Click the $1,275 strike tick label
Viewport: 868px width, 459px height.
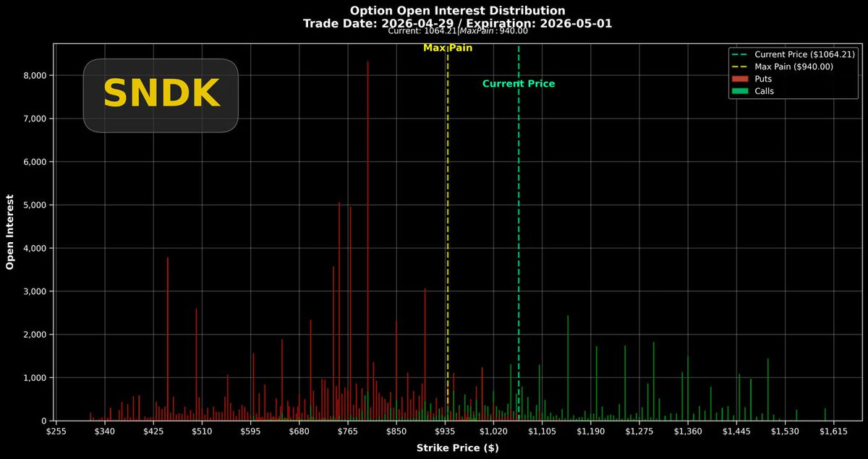point(639,432)
